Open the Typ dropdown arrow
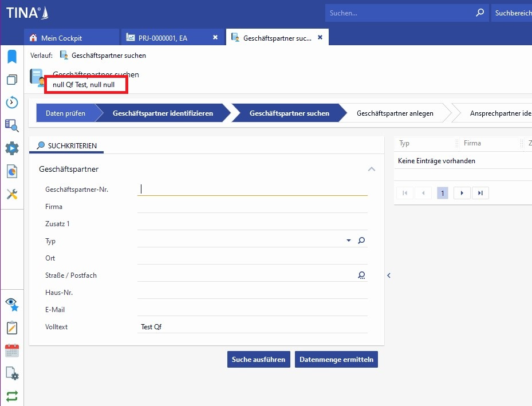The height and width of the screenshot is (406, 532). [349, 241]
